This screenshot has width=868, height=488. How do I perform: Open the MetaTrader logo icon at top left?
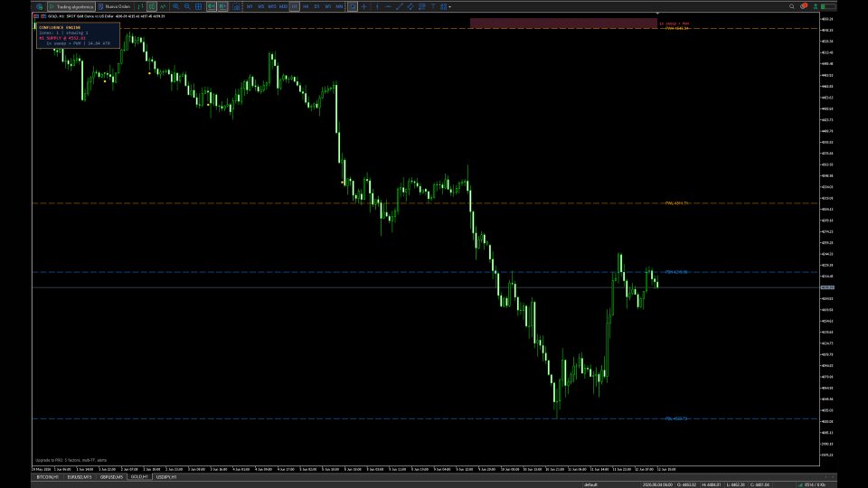point(39,6)
